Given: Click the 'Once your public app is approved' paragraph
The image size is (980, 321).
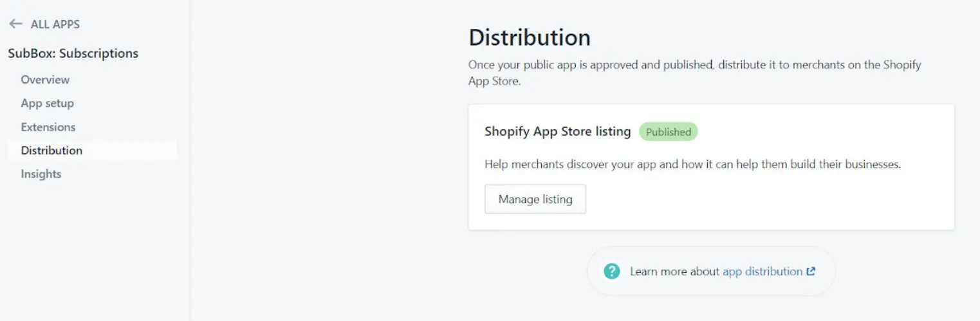Looking at the screenshot, I should [x=694, y=66].
